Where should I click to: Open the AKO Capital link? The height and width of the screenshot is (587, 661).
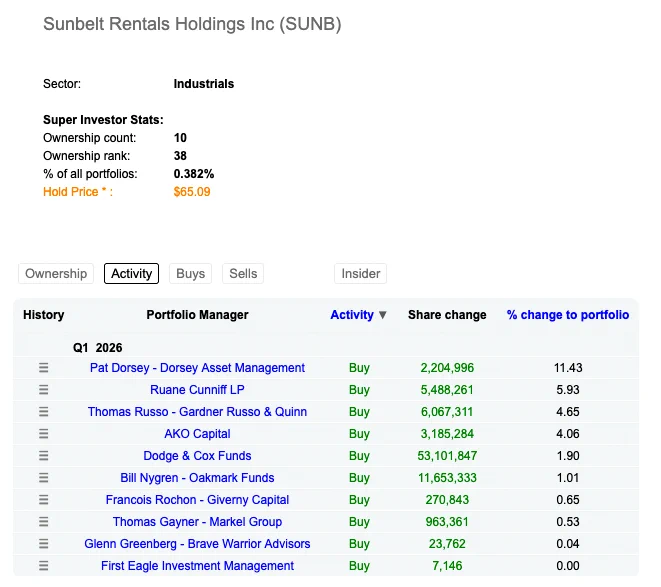pos(197,434)
